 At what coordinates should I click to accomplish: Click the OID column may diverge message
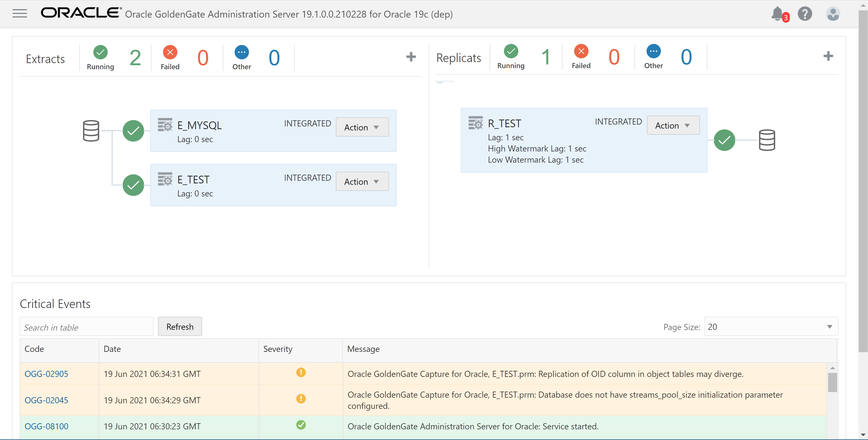click(545, 374)
